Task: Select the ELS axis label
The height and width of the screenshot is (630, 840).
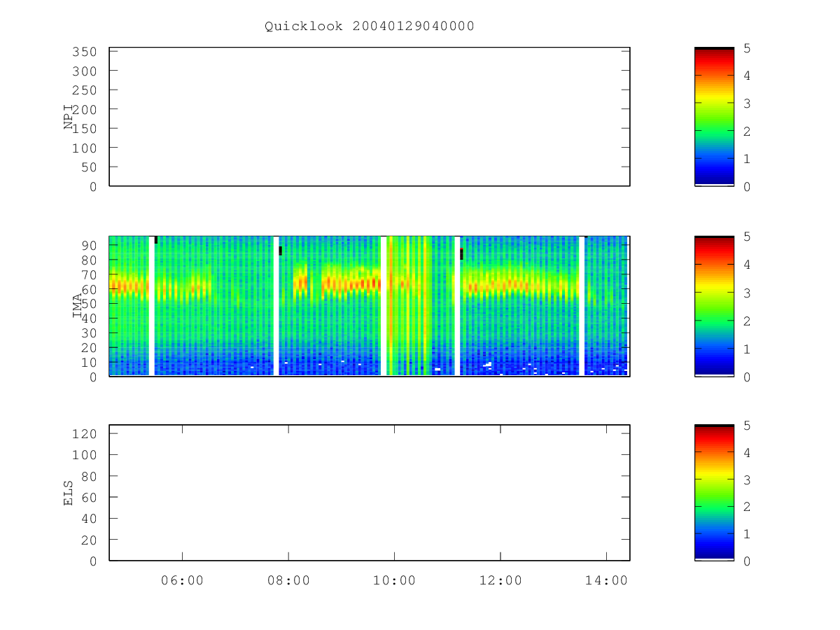Action: (x=69, y=493)
